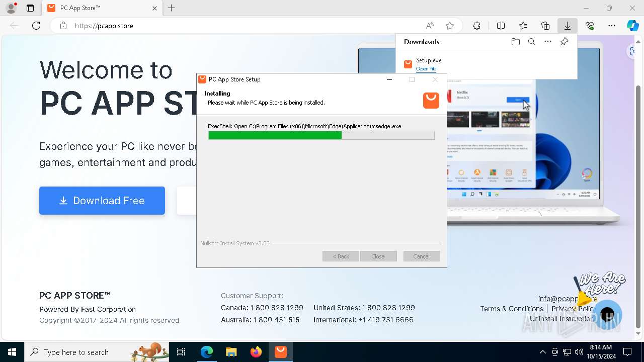Open the Privacy Policy link
The image size is (644, 362).
(x=574, y=309)
